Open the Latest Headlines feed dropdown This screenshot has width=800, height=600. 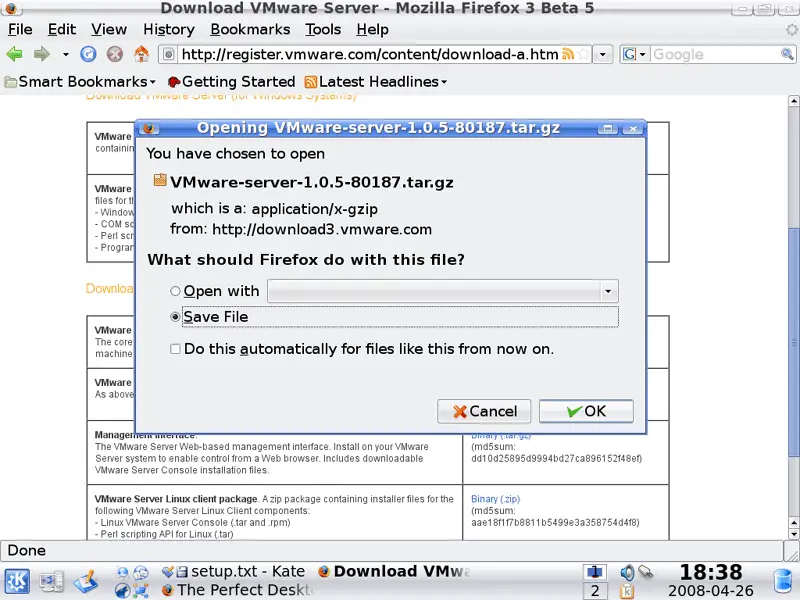click(376, 82)
